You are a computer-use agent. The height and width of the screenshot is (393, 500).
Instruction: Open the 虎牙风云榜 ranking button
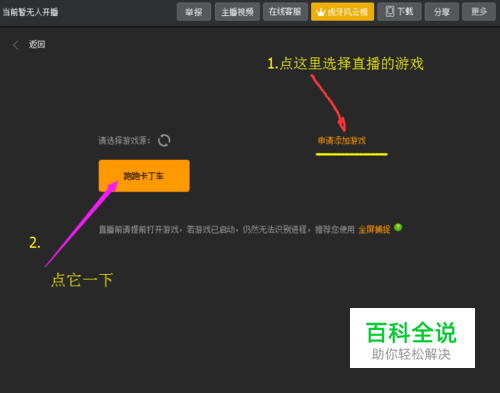pyautogui.click(x=342, y=12)
